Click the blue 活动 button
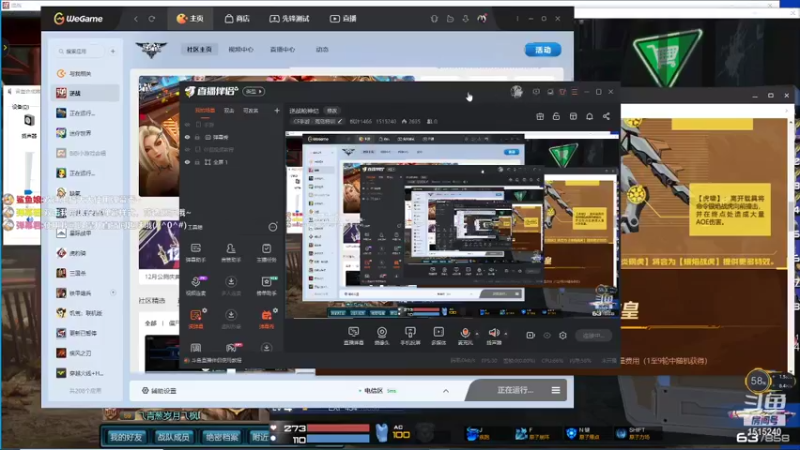The width and height of the screenshot is (800, 450). 543,50
